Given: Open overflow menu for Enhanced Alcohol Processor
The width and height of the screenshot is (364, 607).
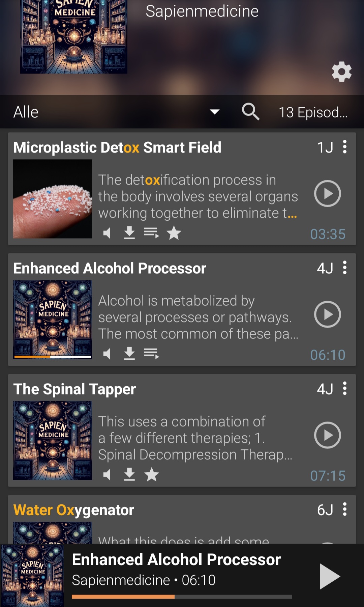Looking at the screenshot, I should [x=344, y=268].
